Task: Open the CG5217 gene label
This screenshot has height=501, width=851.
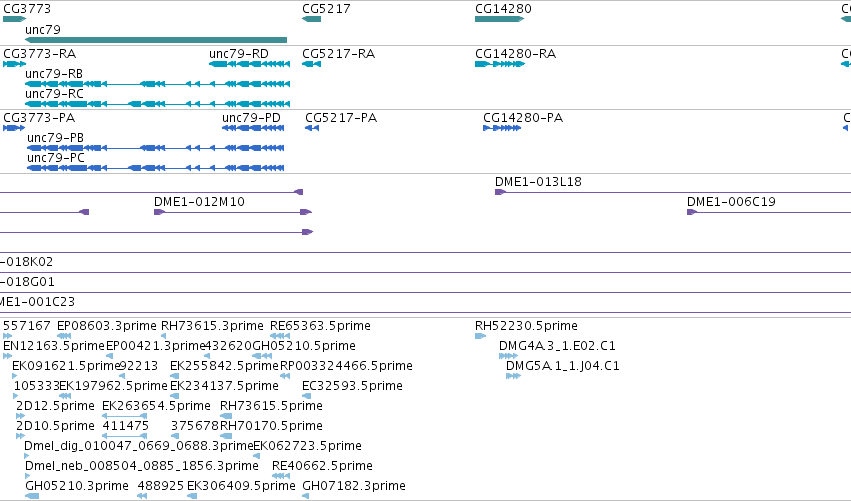Action: 326,9
